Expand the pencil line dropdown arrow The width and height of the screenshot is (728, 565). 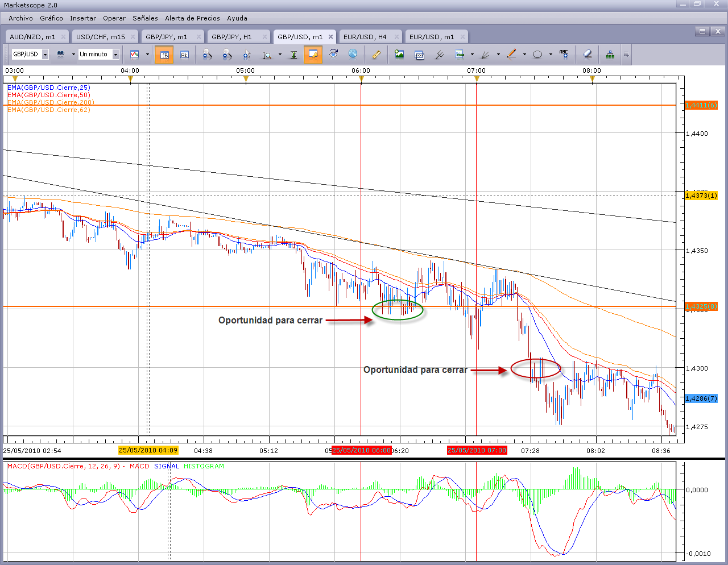524,55
